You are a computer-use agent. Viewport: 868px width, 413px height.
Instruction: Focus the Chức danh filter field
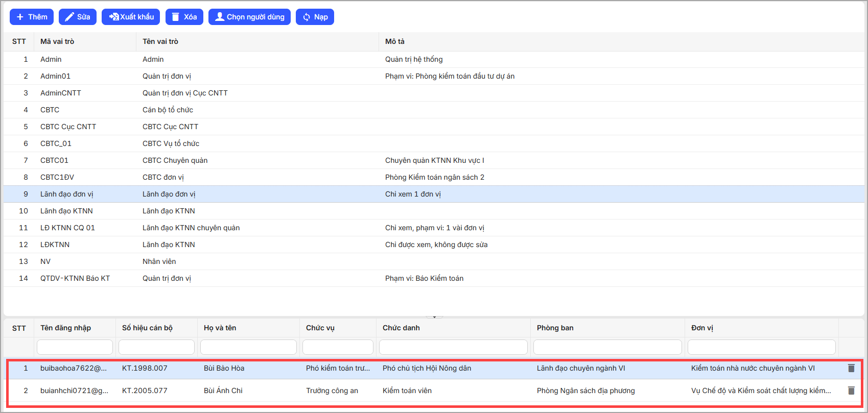pos(453,347)
